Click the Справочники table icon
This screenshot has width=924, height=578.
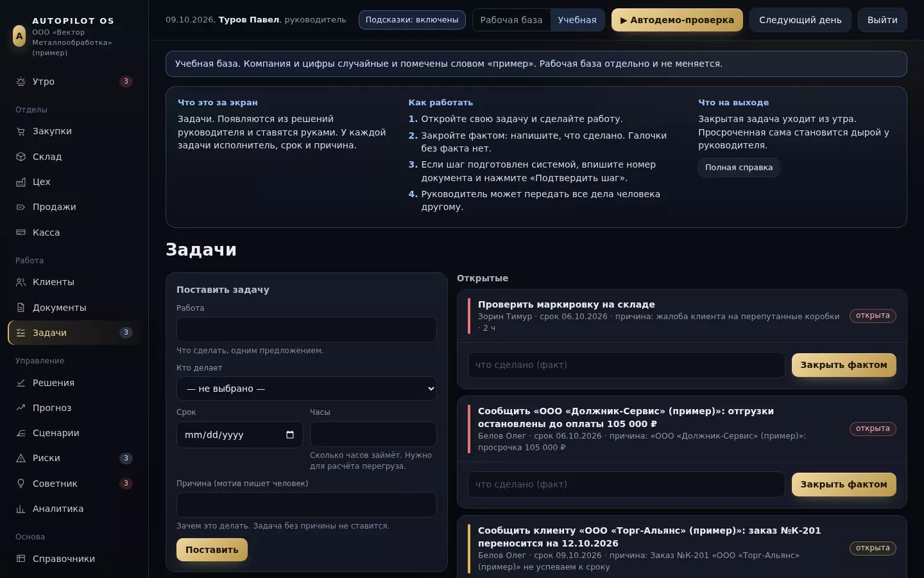(x=21, y=559)
